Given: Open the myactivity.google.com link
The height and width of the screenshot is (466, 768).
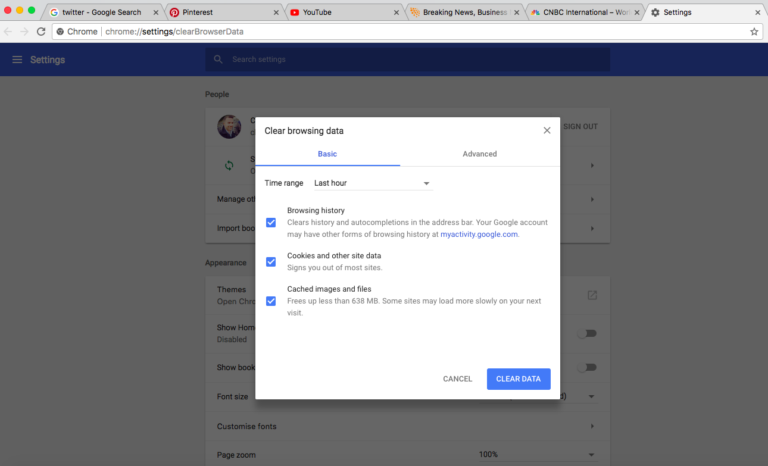Looking at the screenshot, I should tap(479, 234).
